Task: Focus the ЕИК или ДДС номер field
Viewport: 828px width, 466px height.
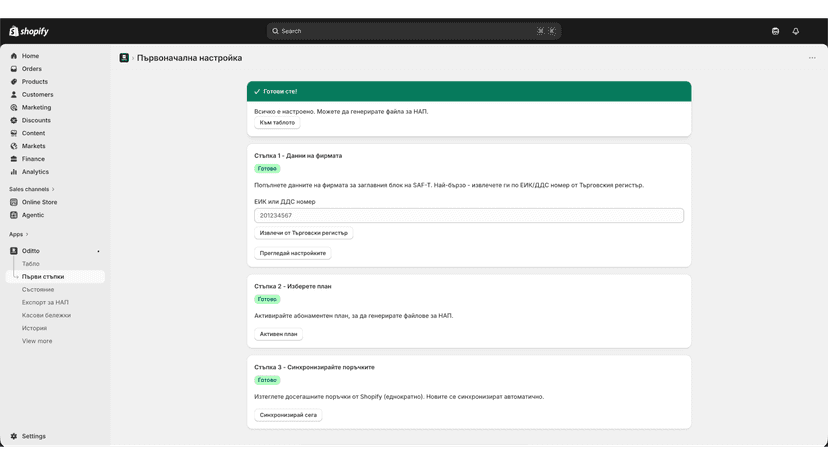Action: tap(469, 216)
